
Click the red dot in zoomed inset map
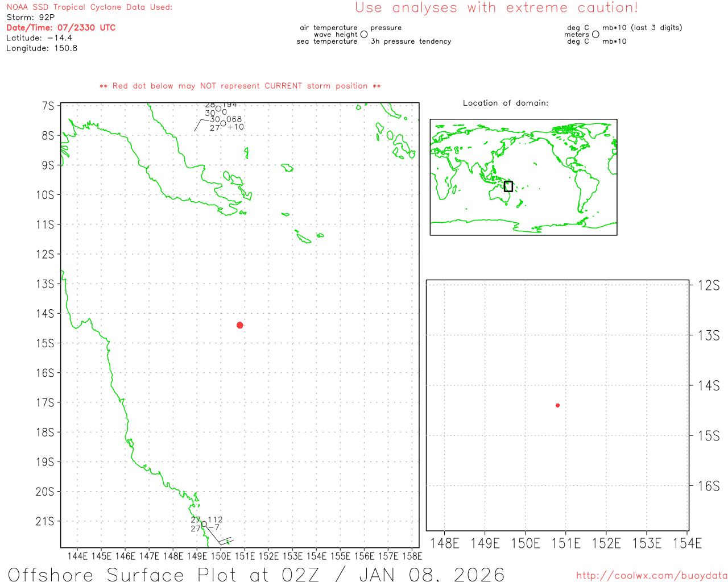click(x=557, y=405)
